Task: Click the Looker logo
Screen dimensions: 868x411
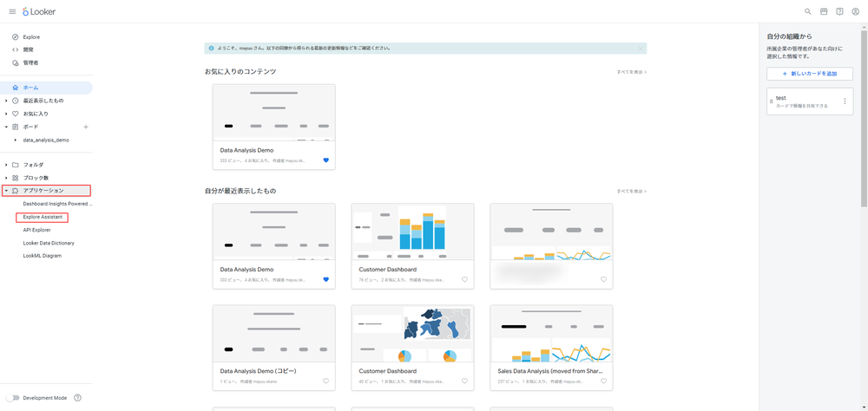Action: (39, 11)
